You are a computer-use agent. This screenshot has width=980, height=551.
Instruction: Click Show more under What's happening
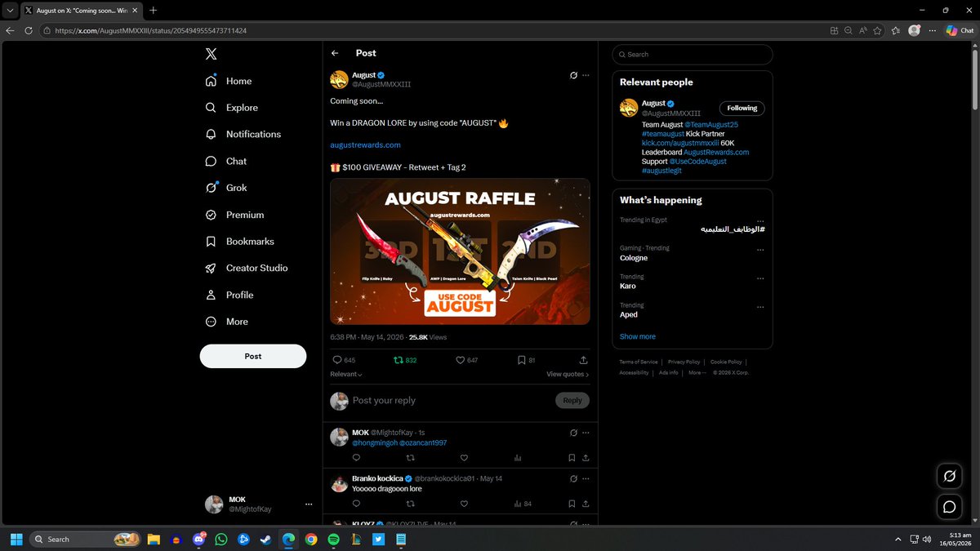click(637, 336)
